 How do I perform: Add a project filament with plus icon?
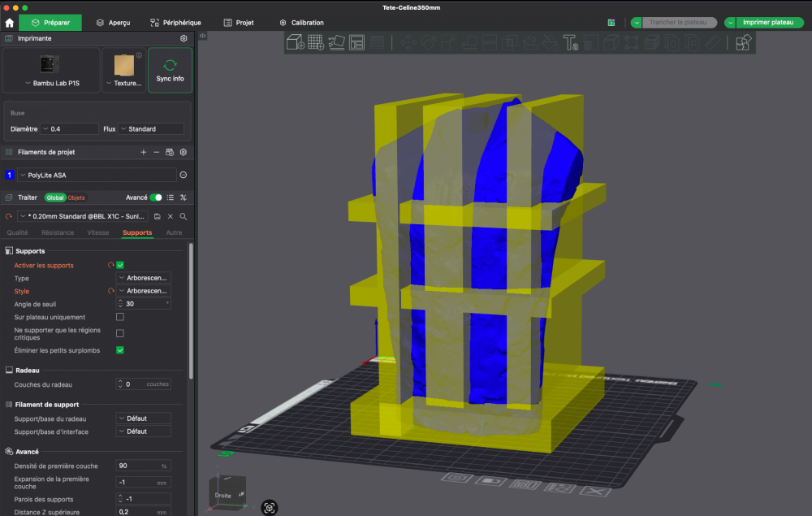point(144,152)
